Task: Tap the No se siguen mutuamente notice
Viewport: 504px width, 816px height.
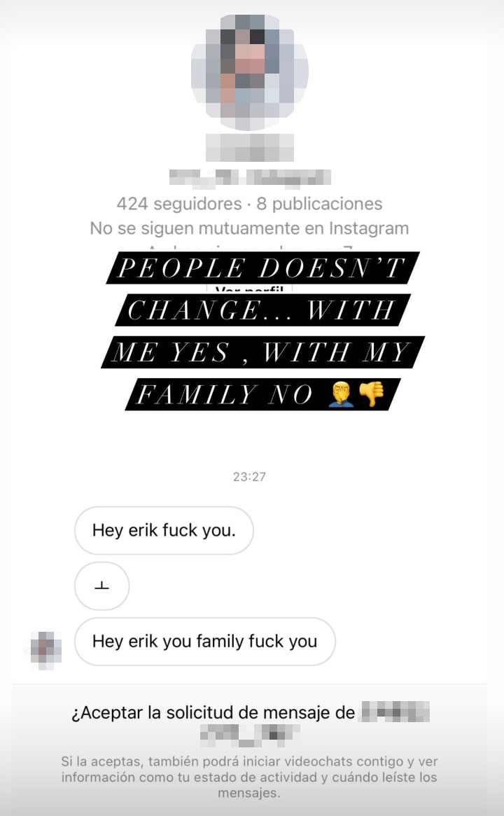Action: (x=250, y=228)
